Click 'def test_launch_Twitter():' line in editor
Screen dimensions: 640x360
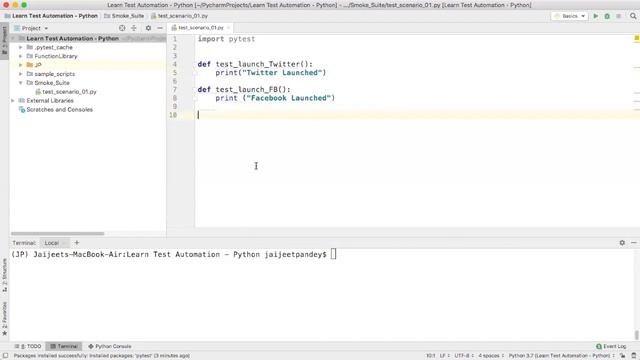pyautogui.click(x=255, y=64)
